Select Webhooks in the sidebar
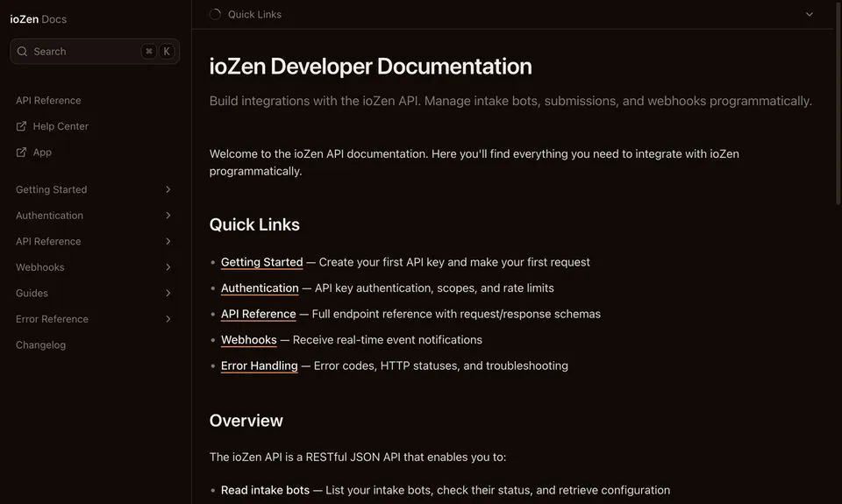The width and height of the screenshot is (842, 504). pyautogui.click(x=39, y=266)
